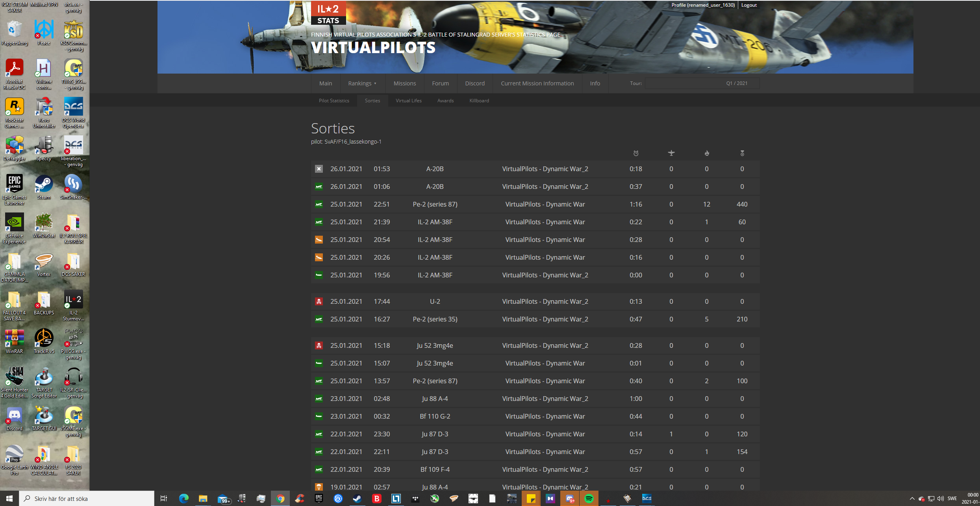The height and width of the screenshot is (506, 980).
Task: Click the skull status icon on U-2 sortie
Action: [x=319, y=301]
